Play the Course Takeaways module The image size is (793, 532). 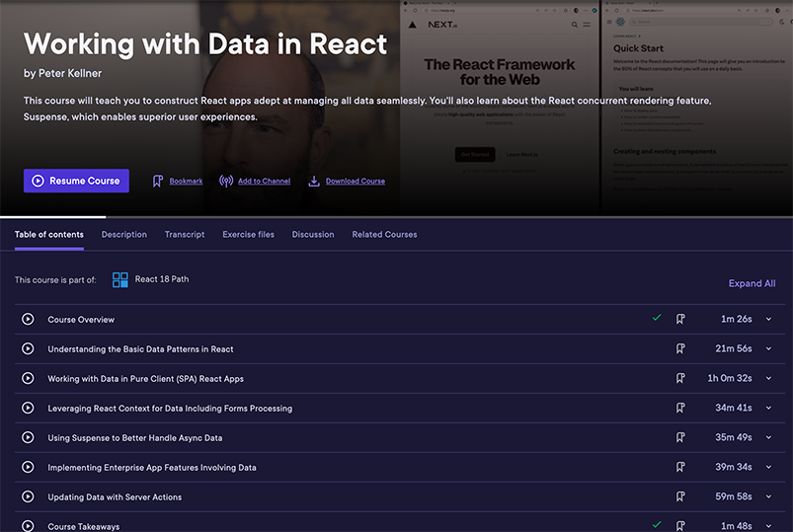28,526
